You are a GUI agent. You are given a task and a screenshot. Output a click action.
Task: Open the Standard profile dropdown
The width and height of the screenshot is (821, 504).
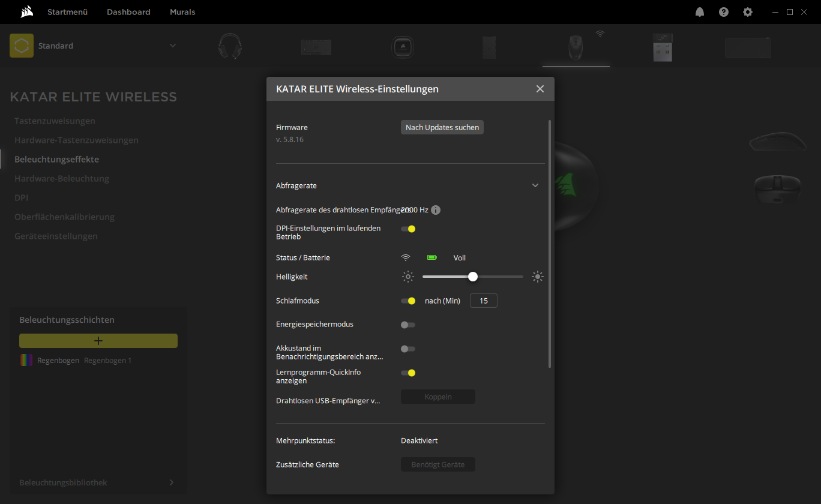click(x=173, y=46)
